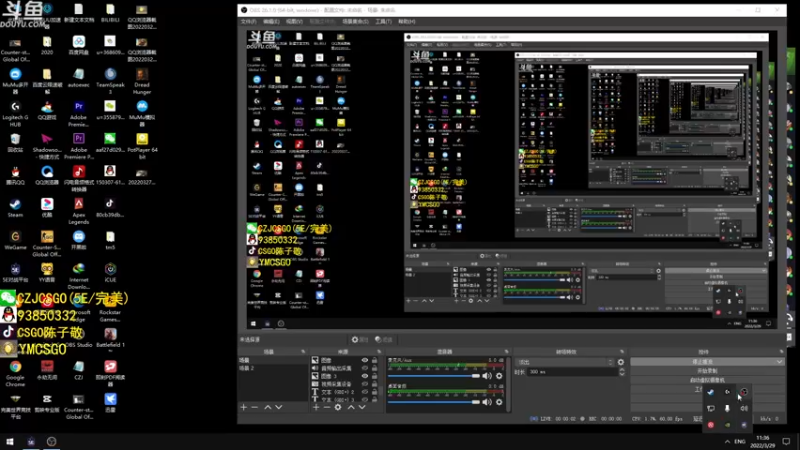
Task: Open the WeGame desktop icon
Action: 15,235
